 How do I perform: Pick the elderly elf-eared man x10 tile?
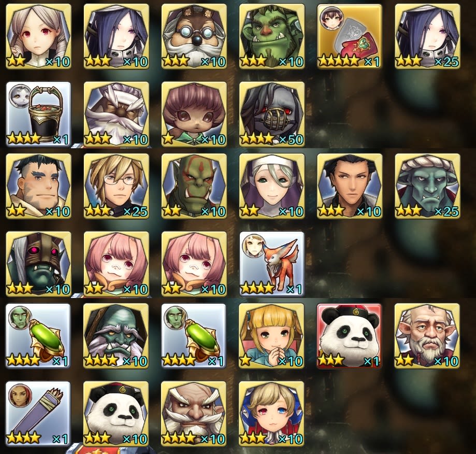(x=427, y=336)
